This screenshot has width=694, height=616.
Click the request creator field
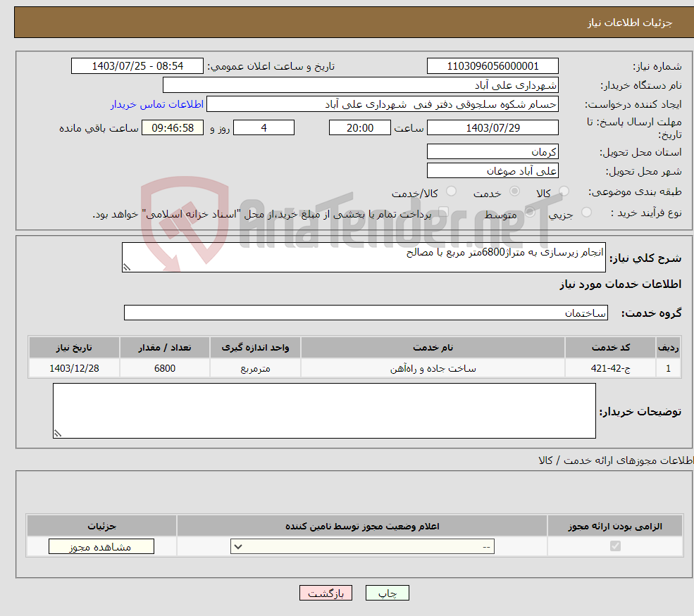(x=383, y=104)
